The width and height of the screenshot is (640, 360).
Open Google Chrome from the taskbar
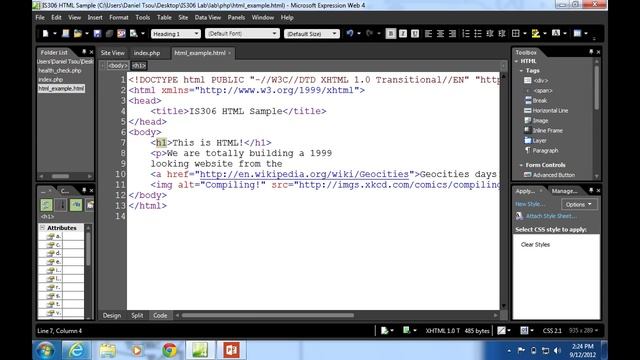(x=169, y=350)
